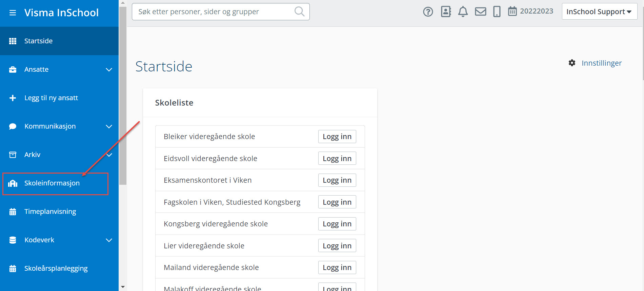
Task: Log in to Eksamenskontoret i Viken
Action: click(x=337, y=180)
